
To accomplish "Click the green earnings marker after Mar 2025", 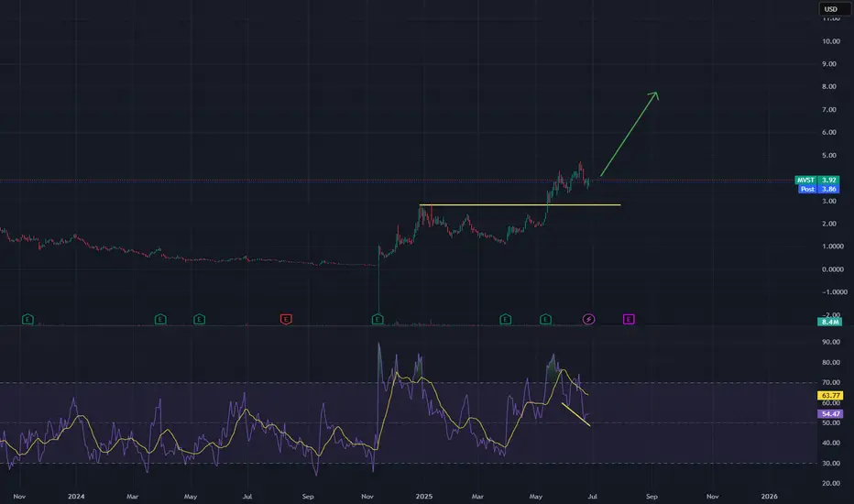I will coord(506,319).
